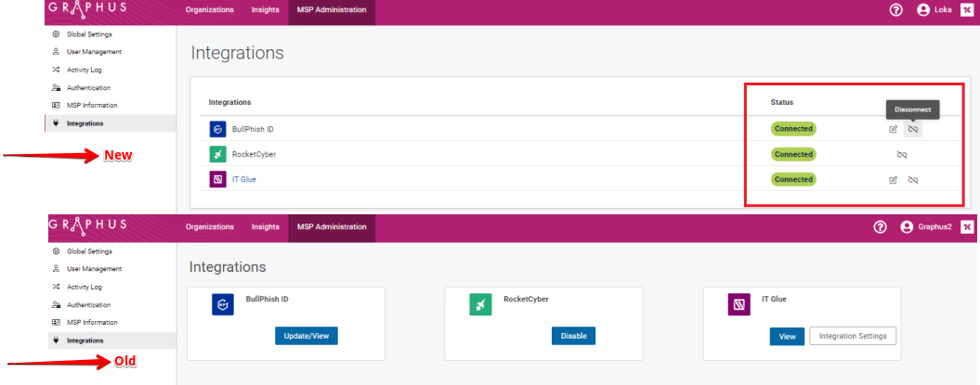Click the Disable button for RocketCyber
The width and height of the screenshot is (980, 385).
[x=573, y=336]
